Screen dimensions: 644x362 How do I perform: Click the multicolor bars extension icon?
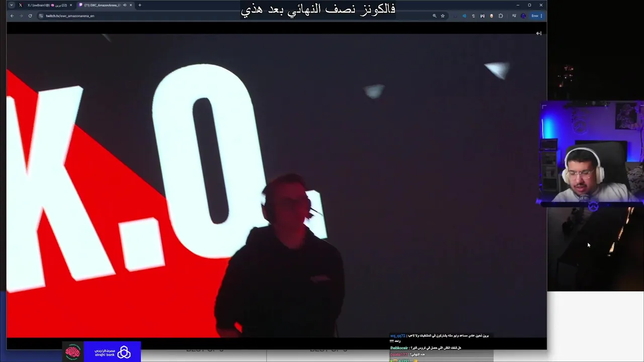tap(482, 16)
